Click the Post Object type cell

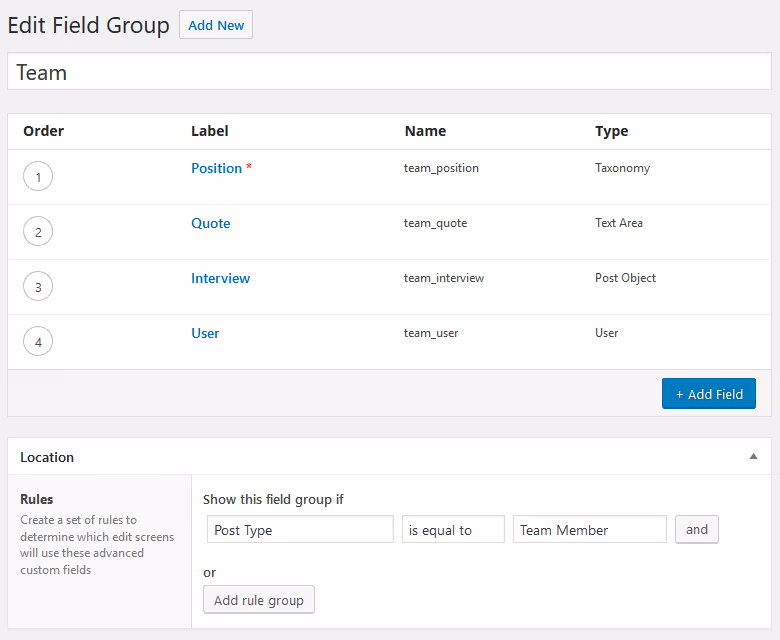coord(625,278)
